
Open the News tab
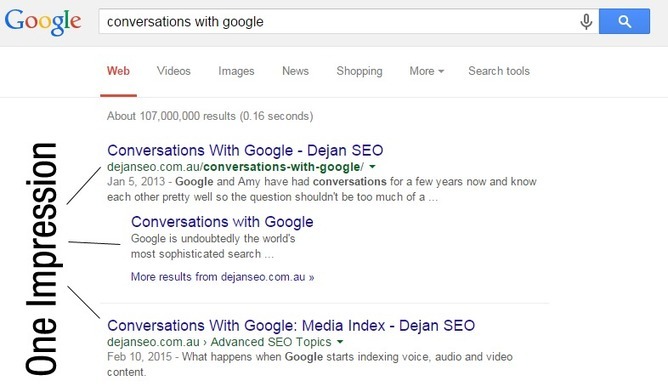pyautogui.click(x=295, y=71)
